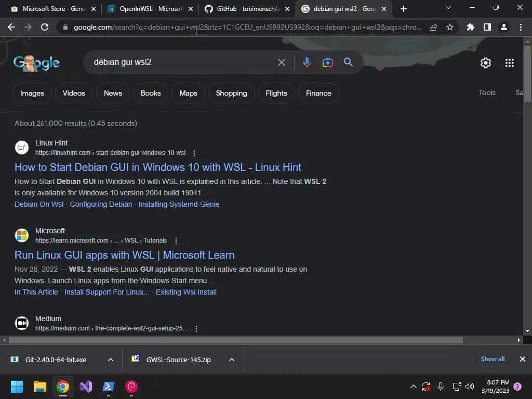
Task: Select the Images search filter
Action: 32,94
